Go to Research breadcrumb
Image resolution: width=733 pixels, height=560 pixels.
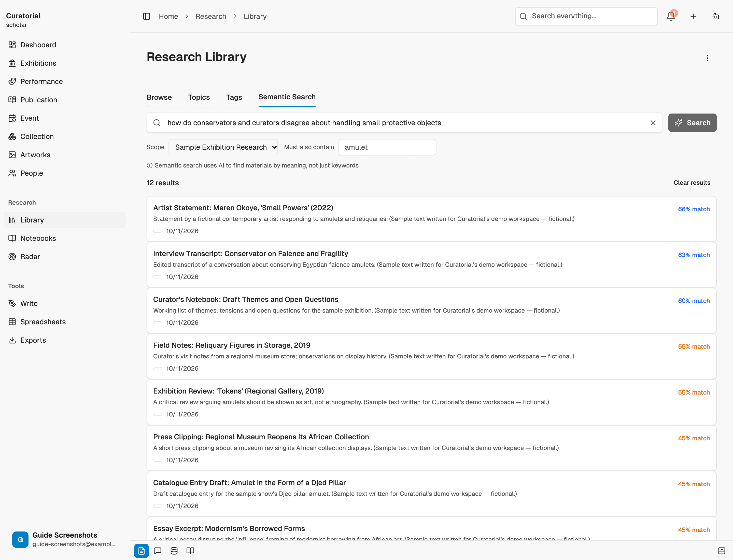click(x=211, y=16)
